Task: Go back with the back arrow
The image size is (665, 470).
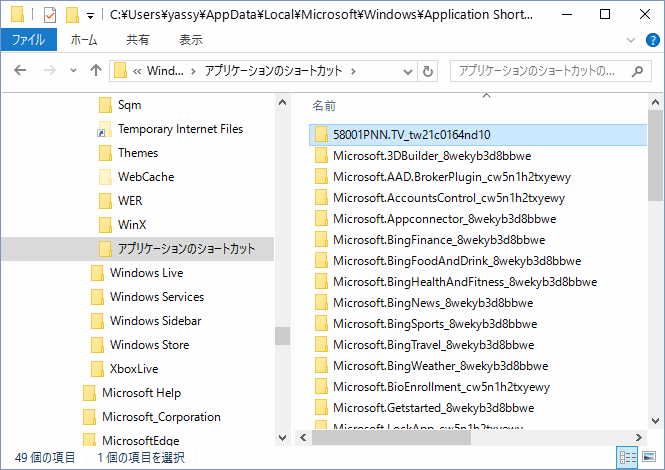Action: tap(20, 70)
